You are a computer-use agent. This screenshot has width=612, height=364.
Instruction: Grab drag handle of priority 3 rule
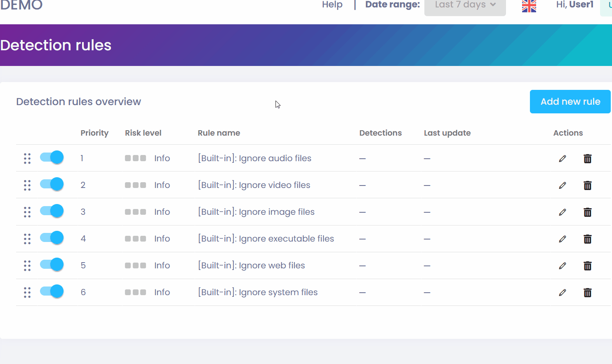[x=27, y=212]
